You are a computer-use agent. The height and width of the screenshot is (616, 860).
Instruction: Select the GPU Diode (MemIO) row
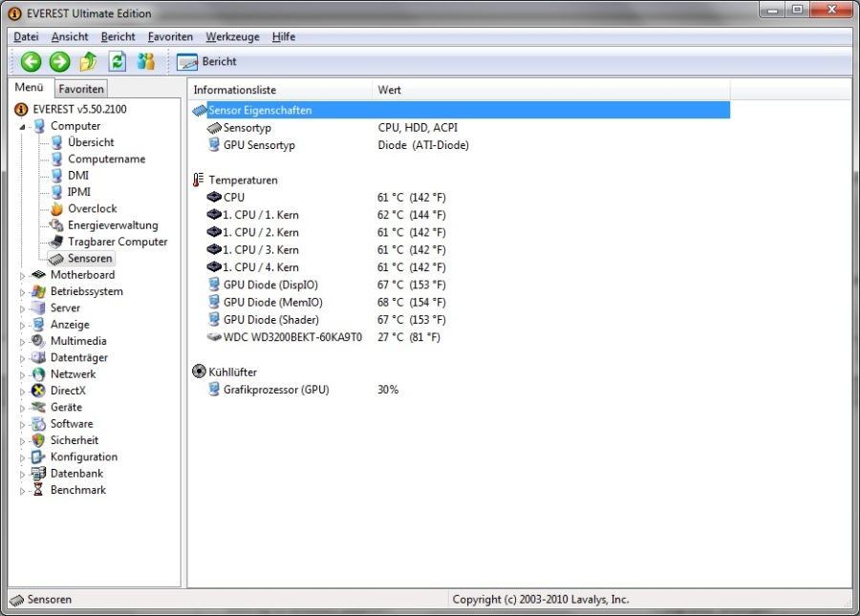[x=461, y=302]
